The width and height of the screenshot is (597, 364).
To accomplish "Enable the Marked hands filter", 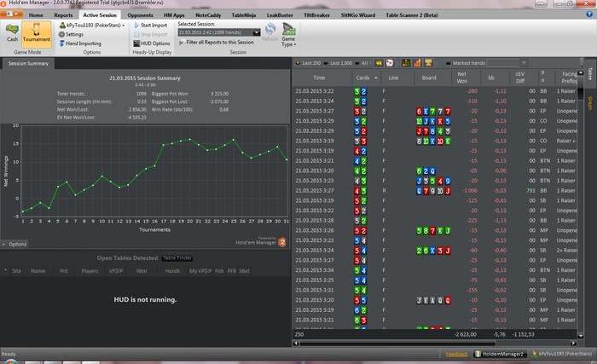I will pyautogui.click(x=449, y=62).
